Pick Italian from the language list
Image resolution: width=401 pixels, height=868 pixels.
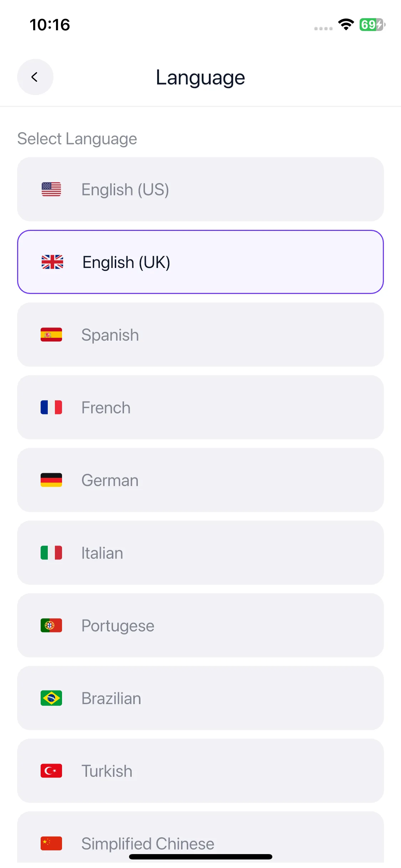click(200, 553)
